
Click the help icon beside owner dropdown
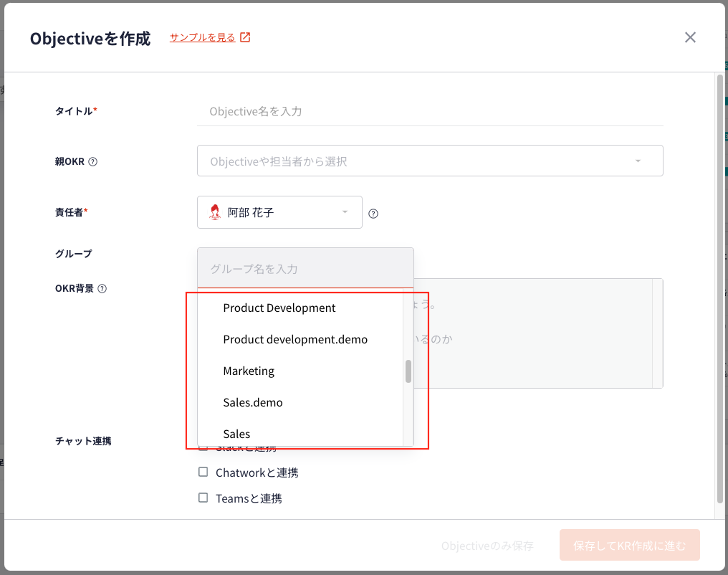[x=373, y=214]
